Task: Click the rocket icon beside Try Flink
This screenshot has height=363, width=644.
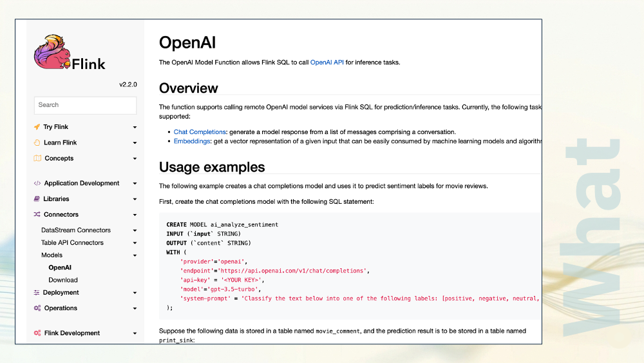Action: pos(37,126)
